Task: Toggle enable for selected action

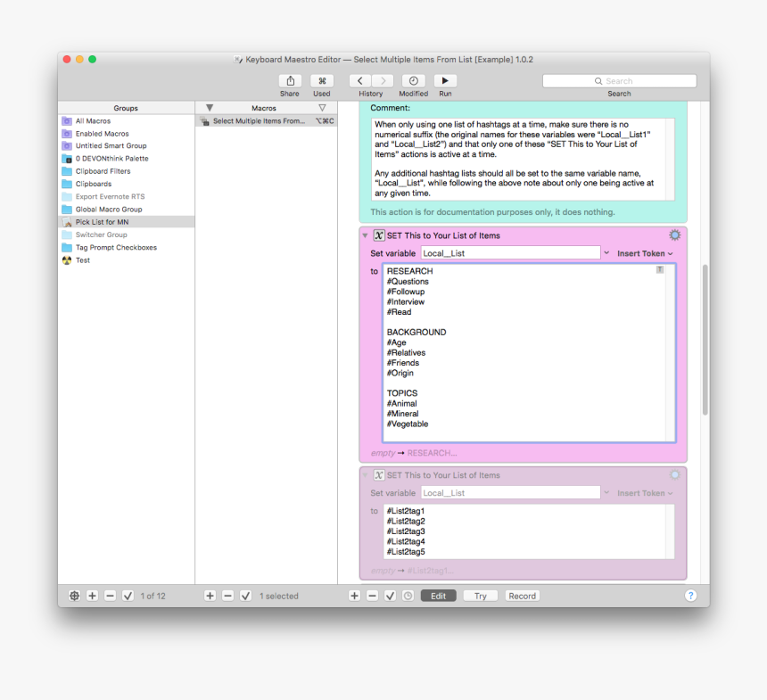Action: point(390,596)
